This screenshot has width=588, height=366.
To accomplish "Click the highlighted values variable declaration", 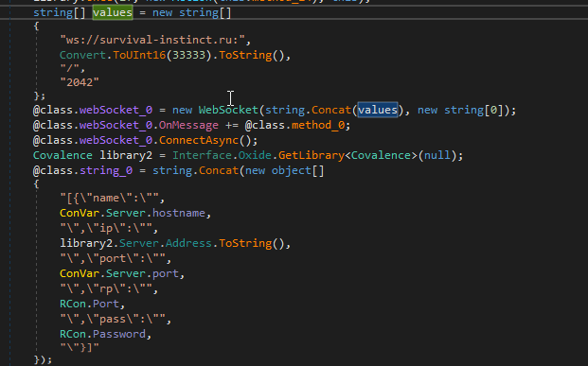I will (113, 12).
